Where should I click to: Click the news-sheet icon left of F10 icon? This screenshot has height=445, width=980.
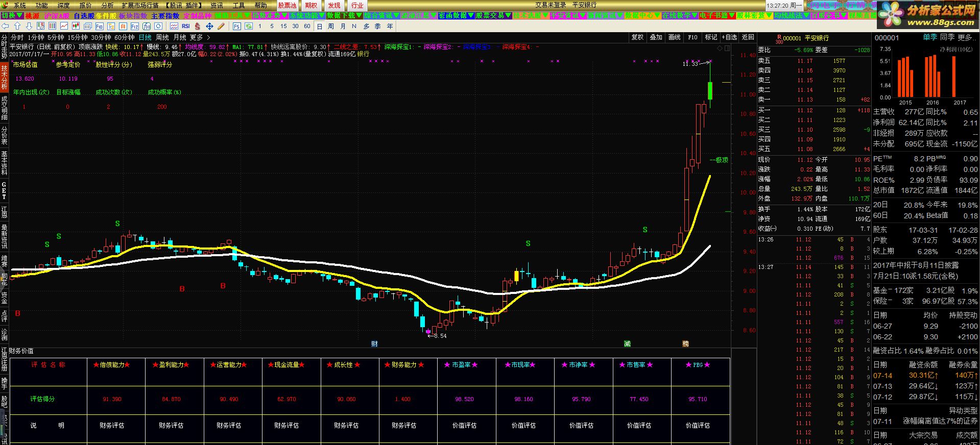(x=87, y=26)
